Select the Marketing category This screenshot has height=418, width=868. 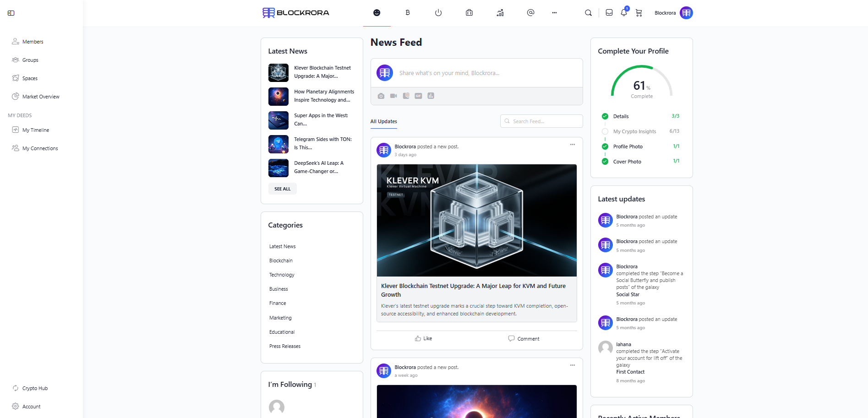280,318
